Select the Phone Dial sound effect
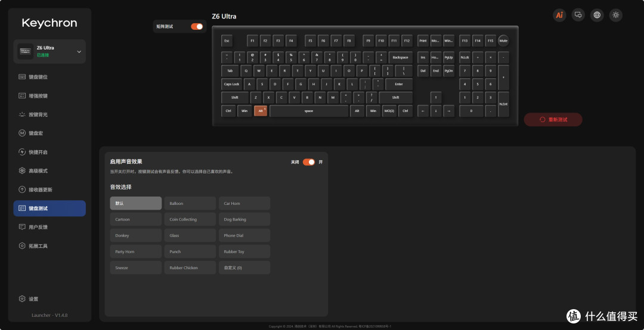 [244, 235]
